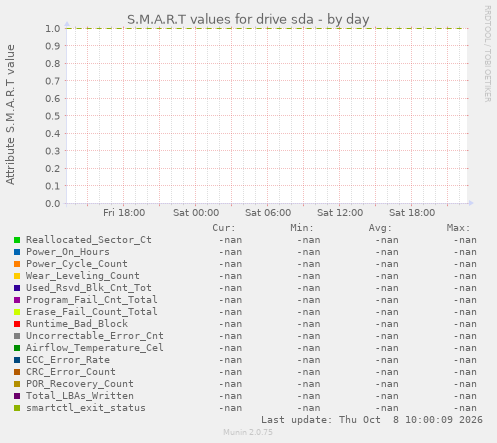Select the smartctl_exit_status legend label
Image resolution: width=497 pixels, height=443 pixels.
tap(86, 408)
